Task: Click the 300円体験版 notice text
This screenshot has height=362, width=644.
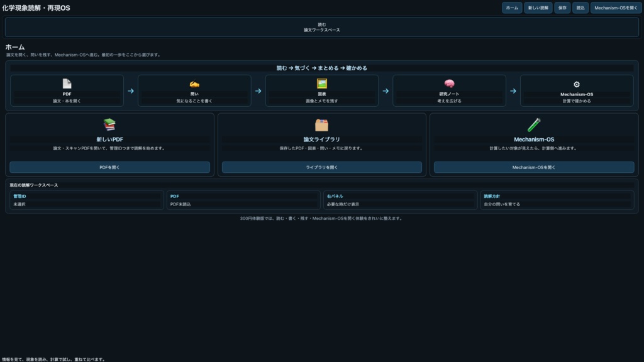Action: pyautogui.click(x=321, y=218)
